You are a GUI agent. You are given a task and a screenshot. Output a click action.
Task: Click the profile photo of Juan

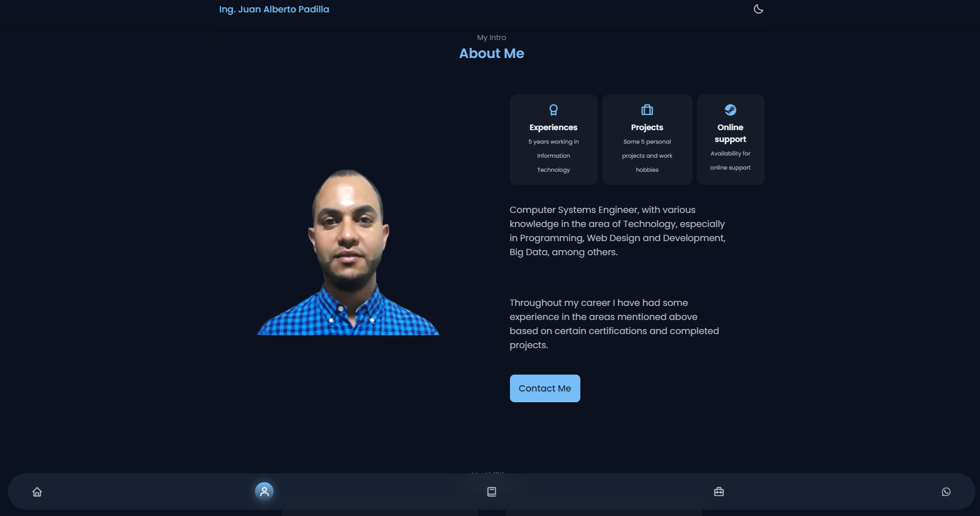pos(348,252)
